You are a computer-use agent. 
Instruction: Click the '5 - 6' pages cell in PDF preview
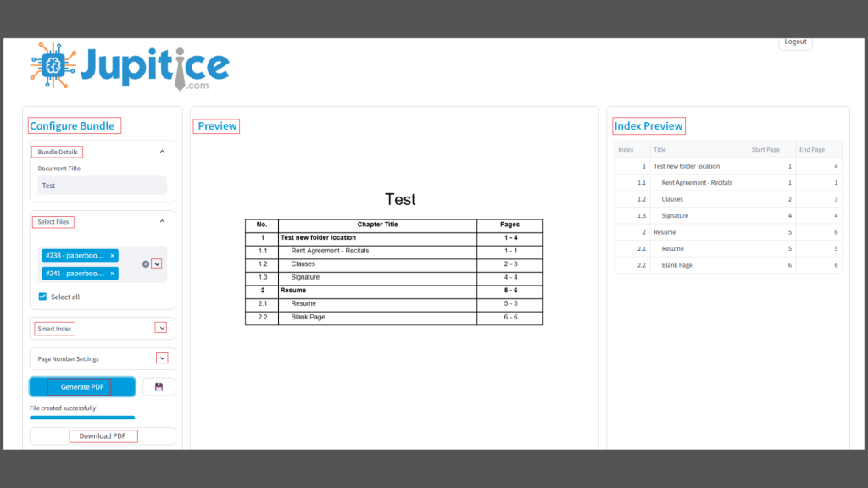coord(510,290)
